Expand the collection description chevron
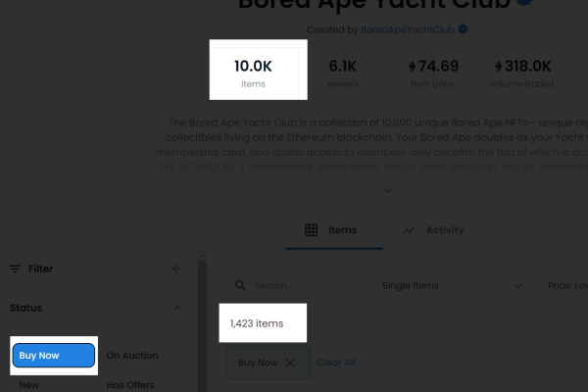Image resolution: width=588 pixels, height=392 pixels. (388, 190)
